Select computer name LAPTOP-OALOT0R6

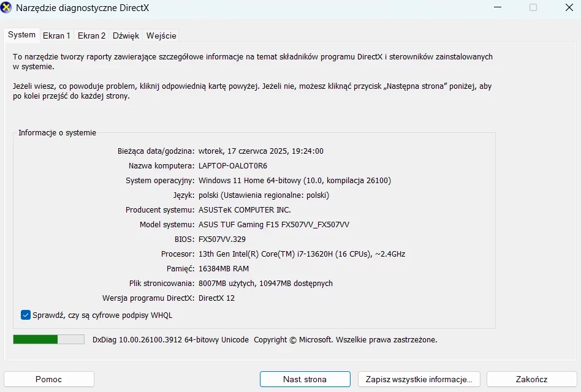point(233,166)
